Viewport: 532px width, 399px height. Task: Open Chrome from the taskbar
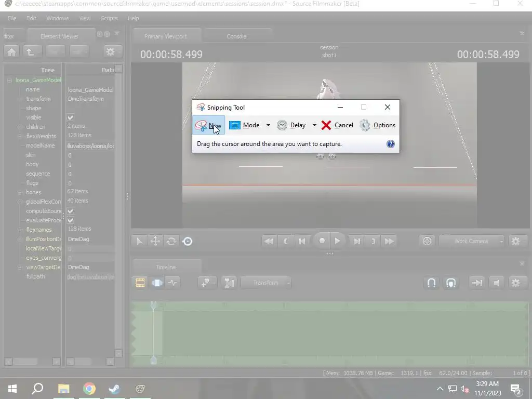click(x=89, y=389)
